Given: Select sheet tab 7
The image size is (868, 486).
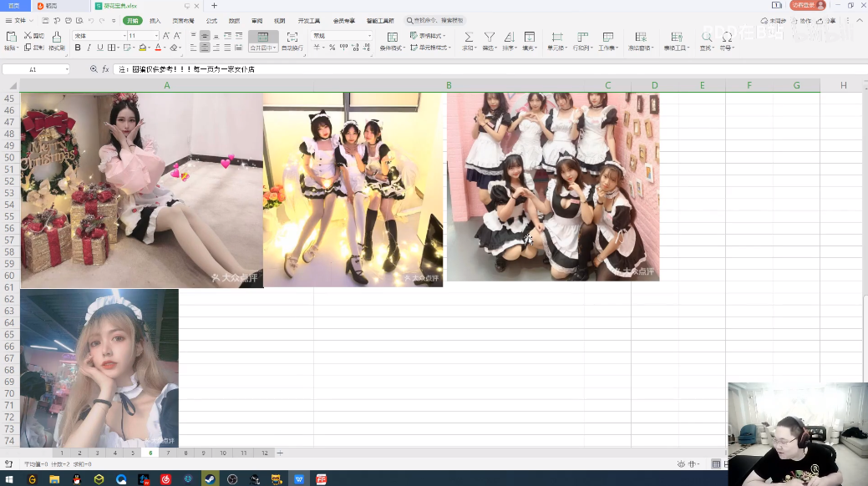Looking at the screenshot, I should point(168,453).
